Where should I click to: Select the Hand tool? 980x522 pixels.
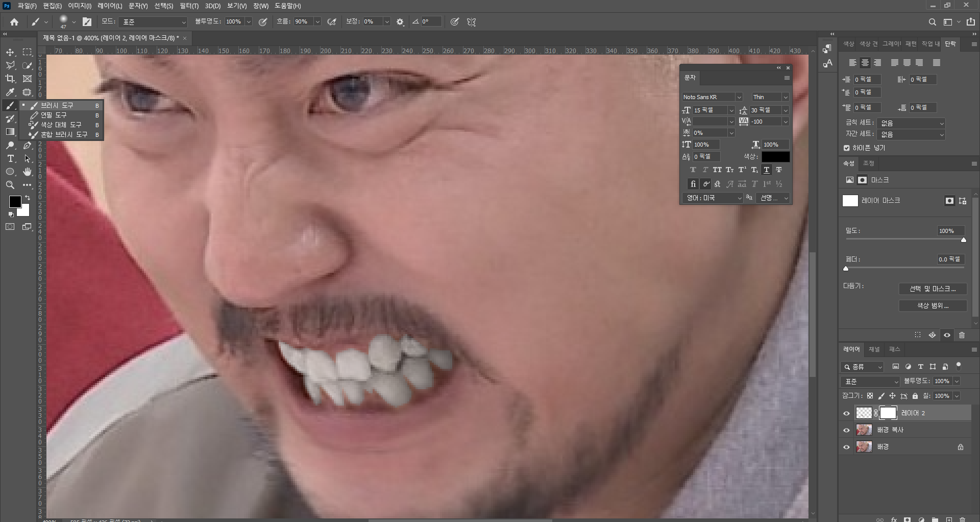[x=28, y=172]
